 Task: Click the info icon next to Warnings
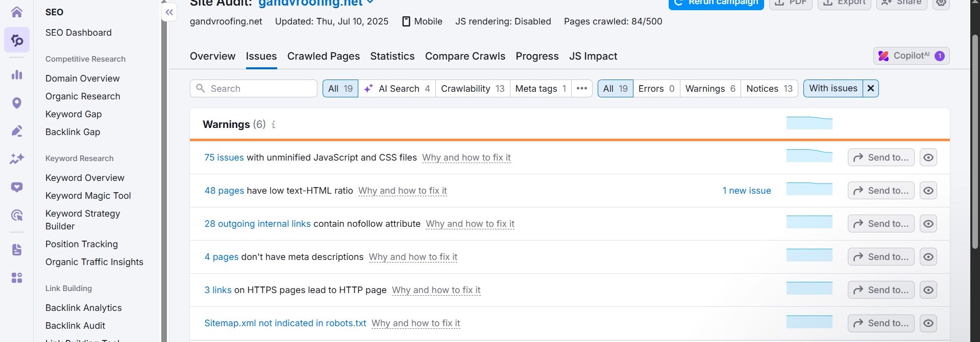point(274,124)
